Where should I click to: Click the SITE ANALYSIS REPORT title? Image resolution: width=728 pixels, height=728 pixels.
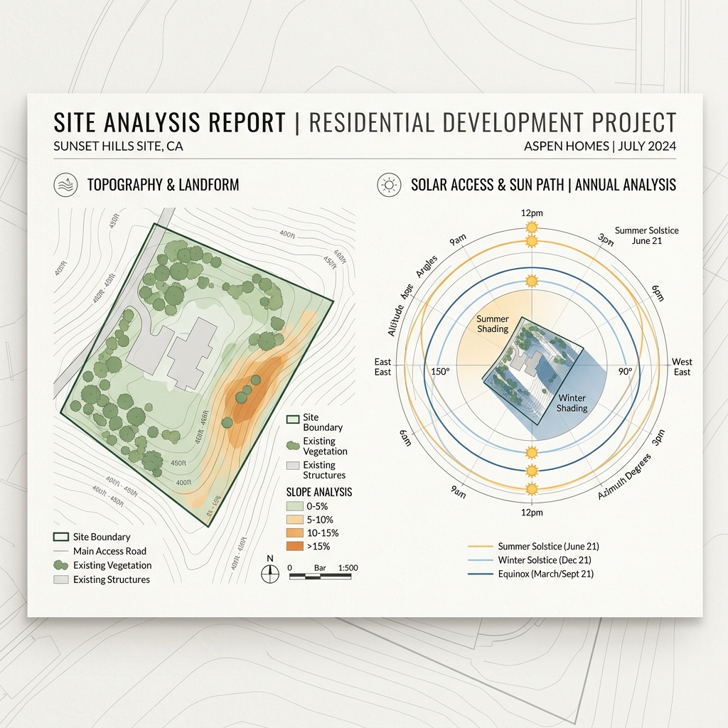point(169,122)
